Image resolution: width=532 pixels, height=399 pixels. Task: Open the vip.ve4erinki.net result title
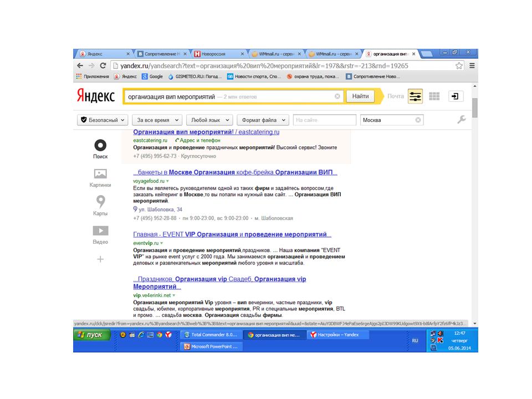pyautogui.click(x=219, y=283)
